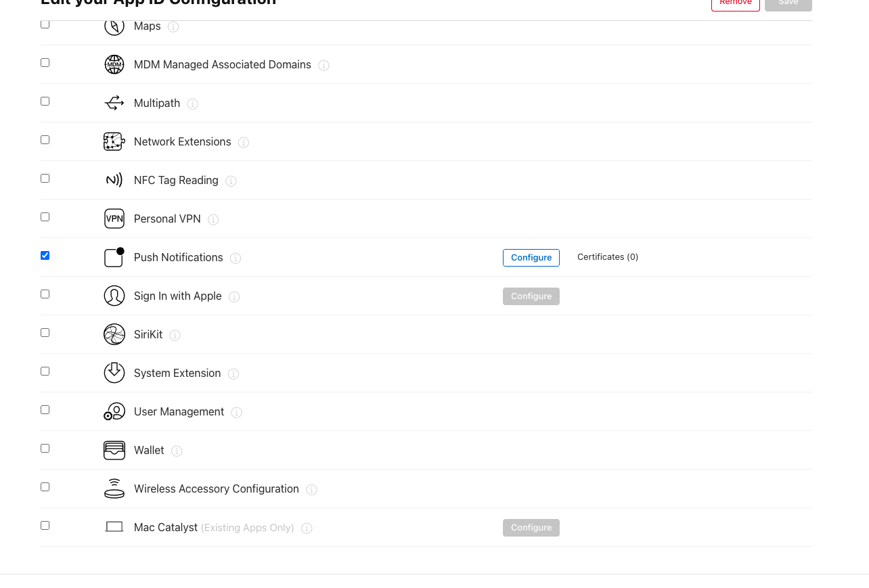The height and width of the screenshot is (588, 869).
Task: Click the System Extension download icon
Action: coord(114,373)
